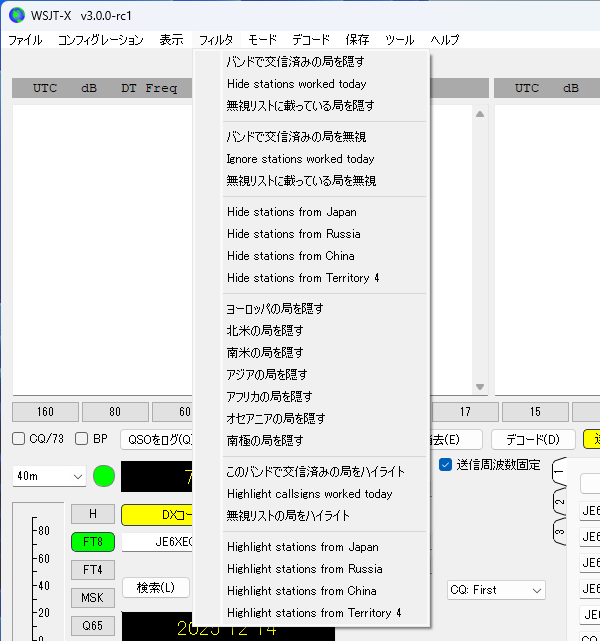Viewport: 600px width, 641px height.
Task: Select 無視リストの局をハイライト
Action: click(x=312, y=516)
